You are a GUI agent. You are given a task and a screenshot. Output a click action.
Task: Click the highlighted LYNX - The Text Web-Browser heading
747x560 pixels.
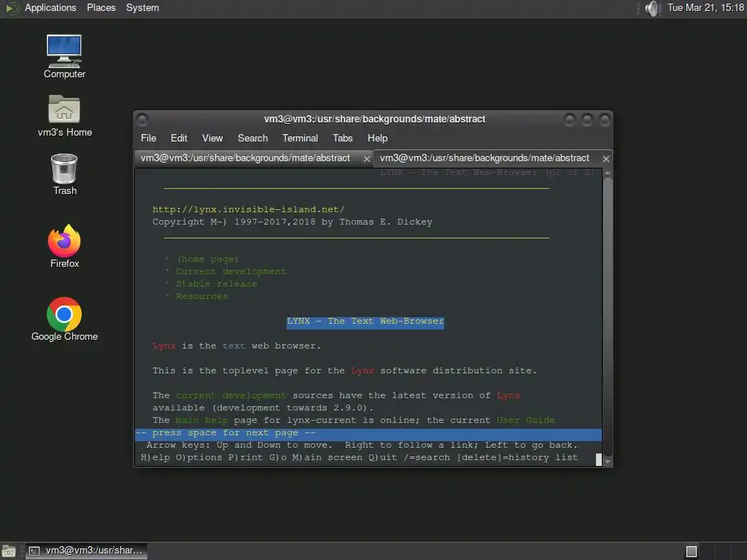coord(365,322)
